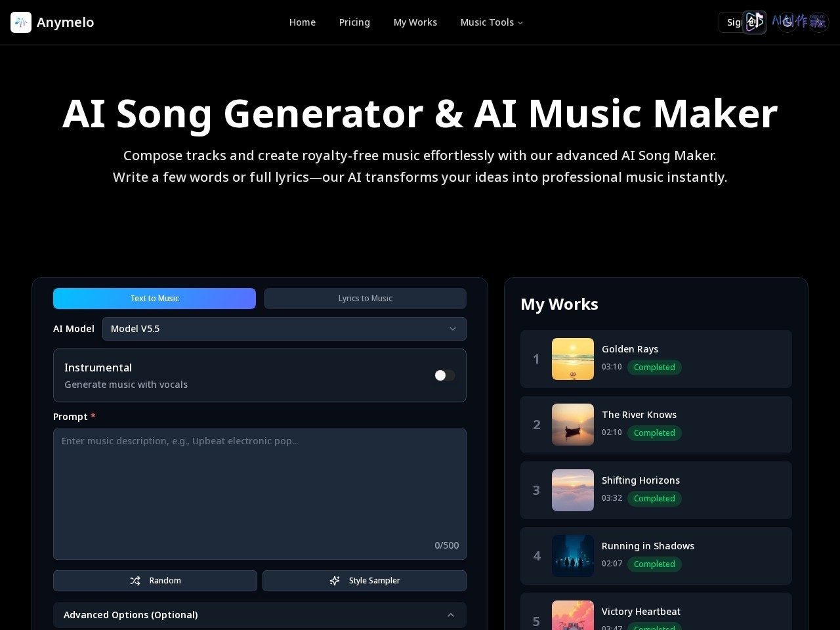The image size is (840, 630).
Task: Click the Anymelo waveform logo icon
Action: [21, 22]
